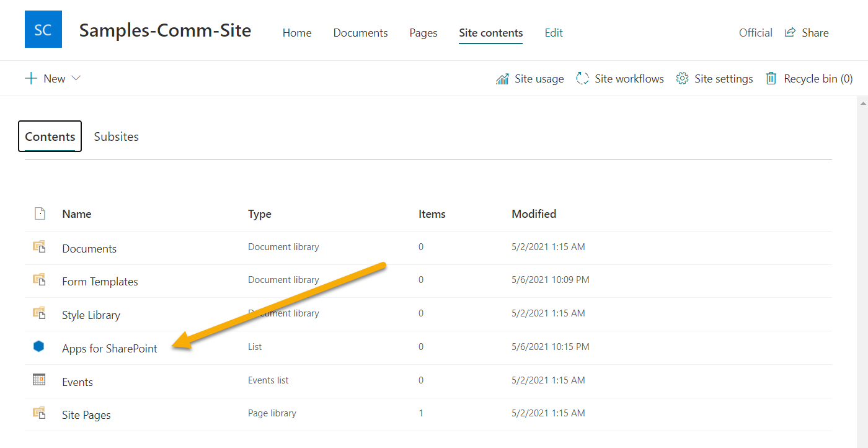The image size is (868, 448).
Task: Click the Site workflows icon
Action: point(582,79)
